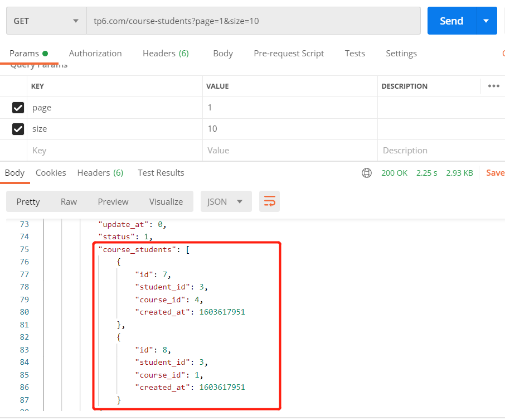Click the empty Description input field
The height and width of the screenshot is (420, 505).
tap(441, 151)
